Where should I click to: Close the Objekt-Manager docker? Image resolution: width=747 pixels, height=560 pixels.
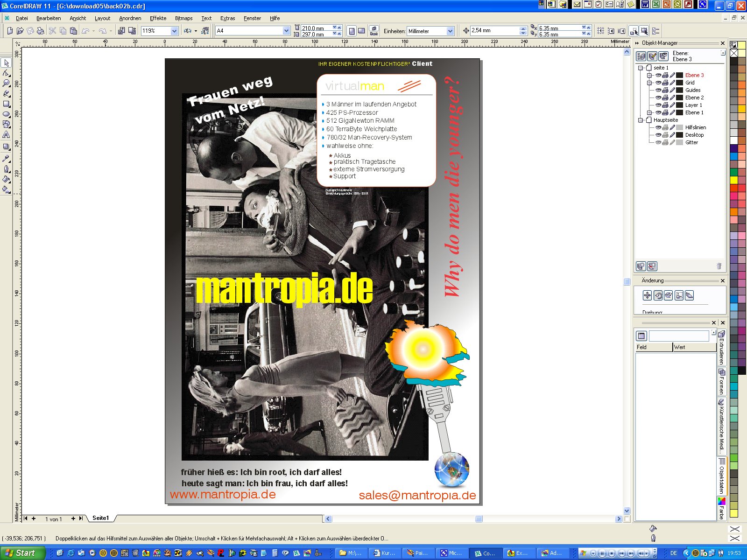pyautogui.click(x=723, y=43)
